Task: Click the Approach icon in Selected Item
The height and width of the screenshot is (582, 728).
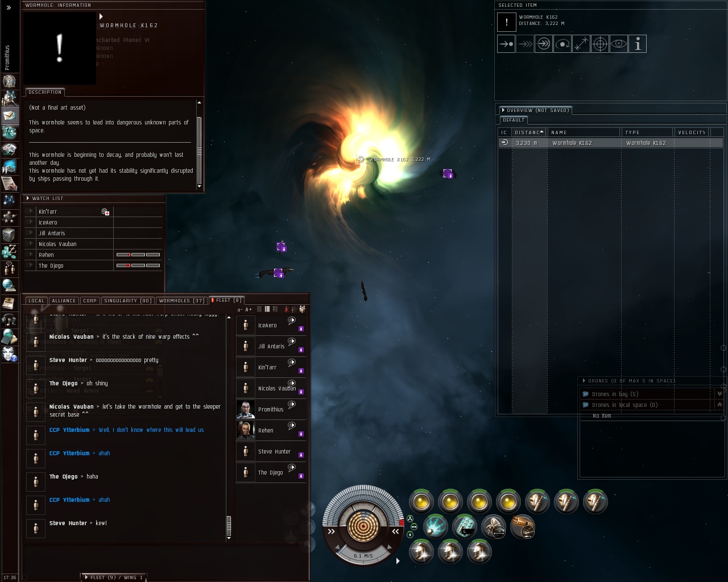Action: (x=506, y=44)
